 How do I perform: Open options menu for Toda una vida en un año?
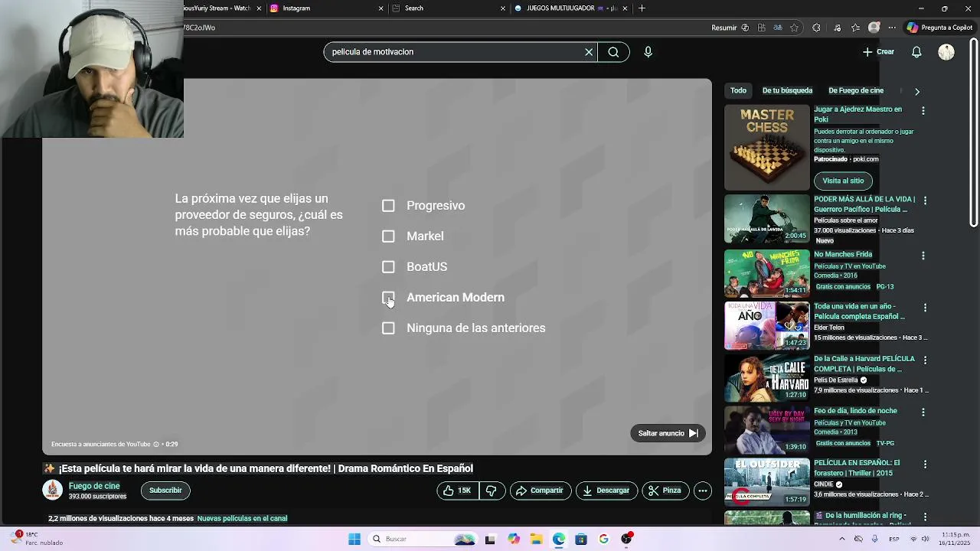pos(925,308)
